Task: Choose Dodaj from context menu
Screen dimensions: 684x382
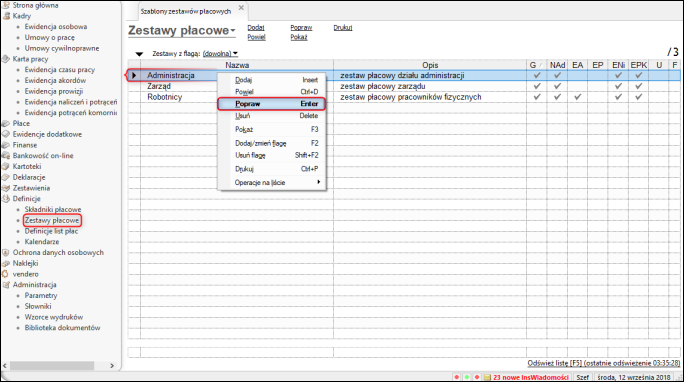Action: pos(272,80)
